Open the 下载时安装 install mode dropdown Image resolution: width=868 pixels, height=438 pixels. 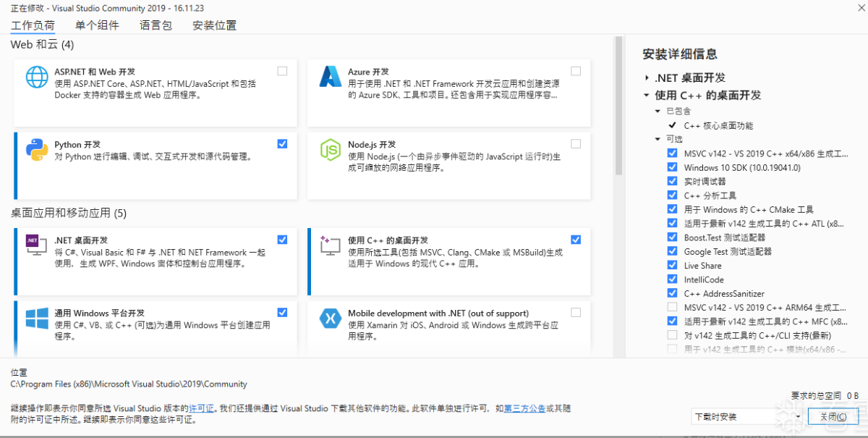[747, 417]
